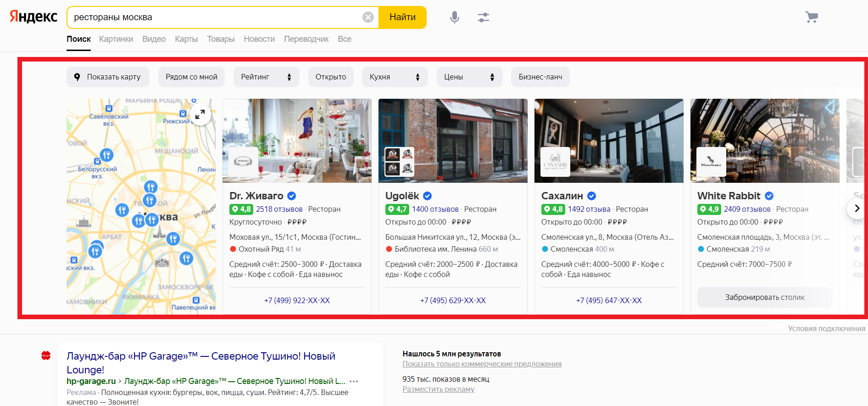Click the 4,7 rating badge of Ugolëk
This screenshot has width=868, height=406.
[x=397, y=209]
